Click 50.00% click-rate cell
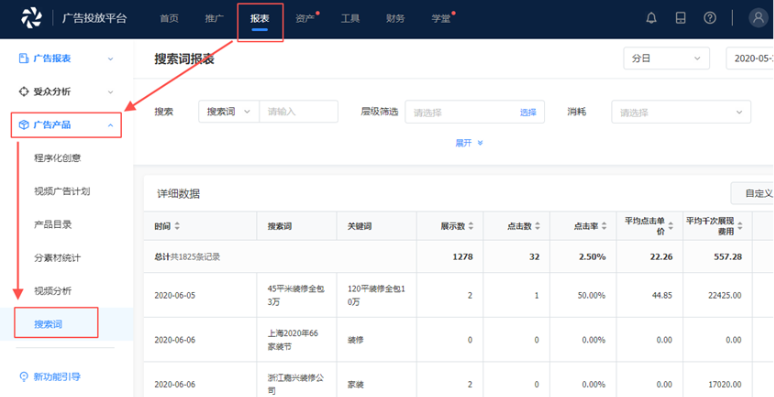 tap(591, 295)
